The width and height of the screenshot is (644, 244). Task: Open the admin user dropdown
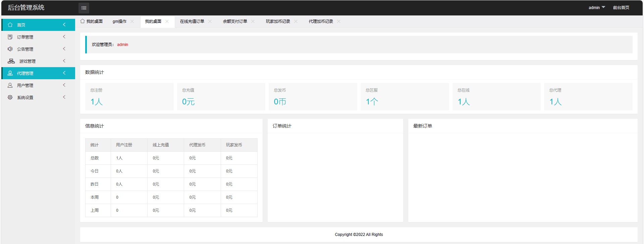[597, 8]
